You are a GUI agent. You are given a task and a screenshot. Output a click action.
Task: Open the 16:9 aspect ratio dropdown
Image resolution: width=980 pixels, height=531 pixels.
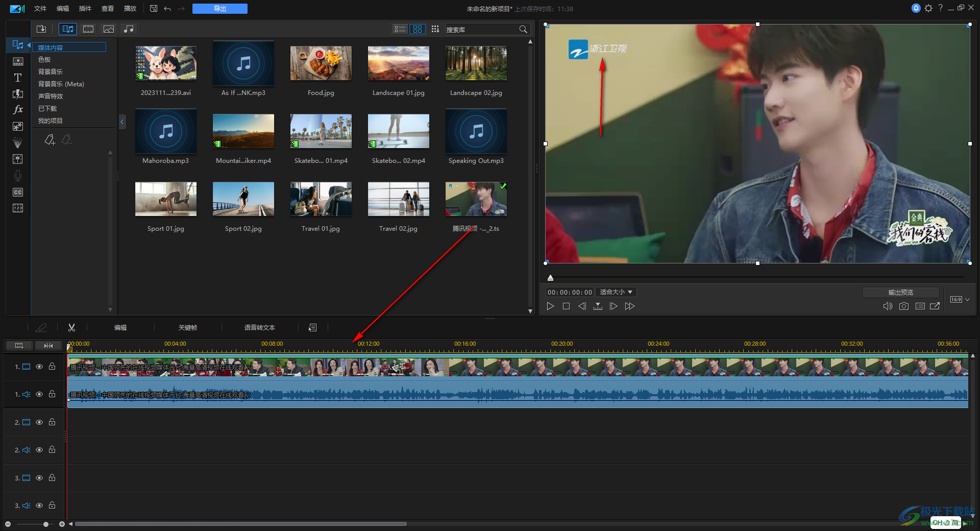click(960, 300)
